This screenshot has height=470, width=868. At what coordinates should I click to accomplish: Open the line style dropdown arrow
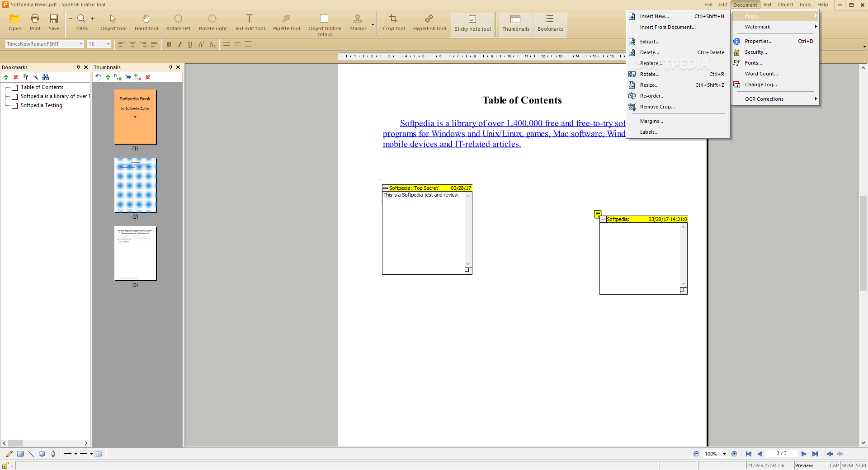coord(75,454)
